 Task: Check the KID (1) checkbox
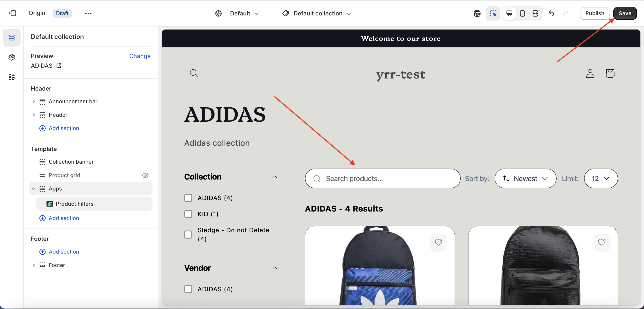click(188, 214)
